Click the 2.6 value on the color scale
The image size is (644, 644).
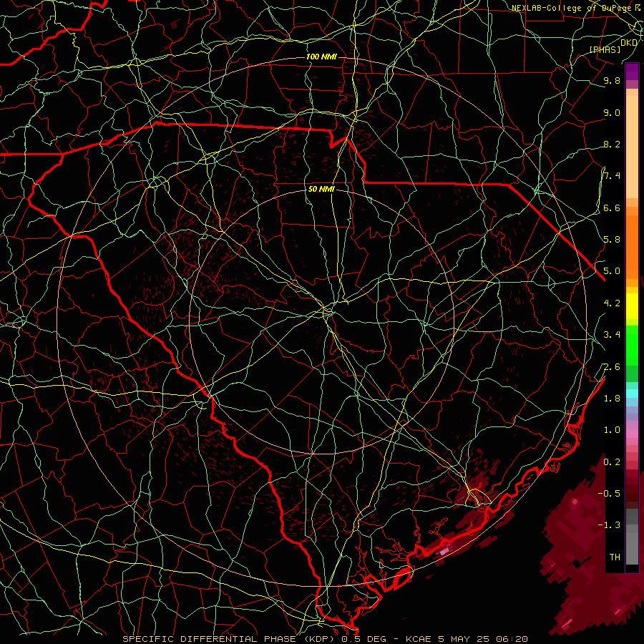tap(612, 367)
